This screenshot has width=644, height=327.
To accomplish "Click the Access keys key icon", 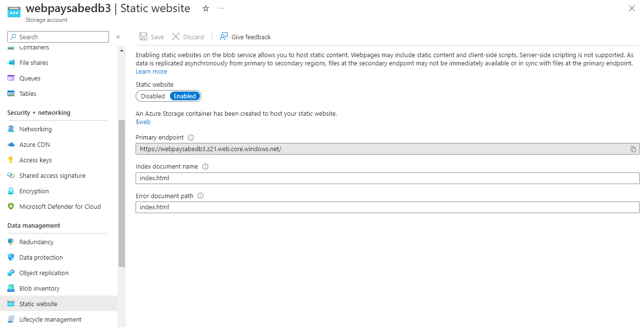I will tap(11, 160).
